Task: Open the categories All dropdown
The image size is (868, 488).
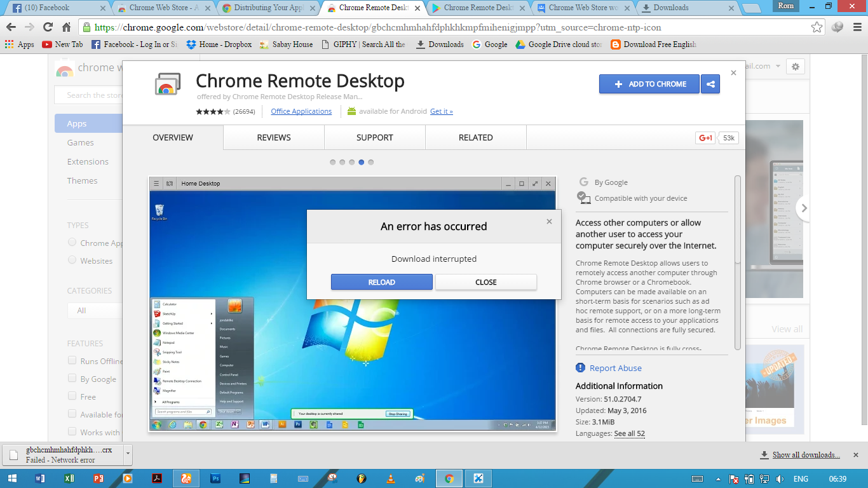Action: pyautogui.click(x=95, y=310)
